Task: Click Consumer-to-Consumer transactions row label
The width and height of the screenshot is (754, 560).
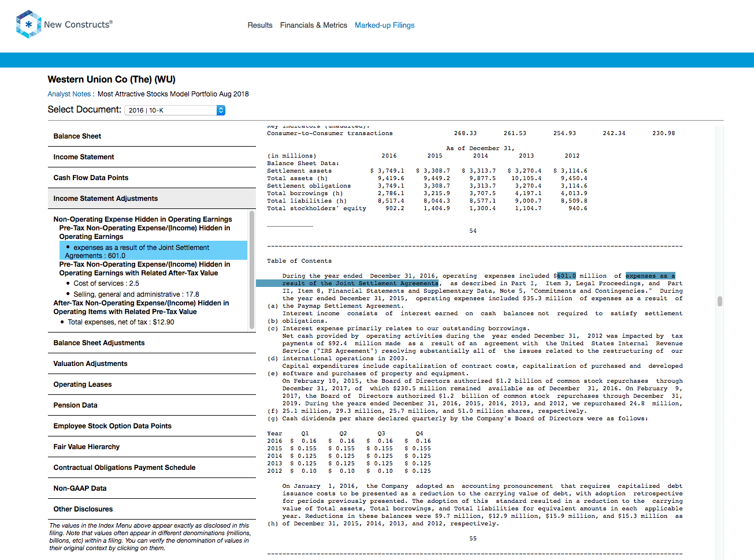Action: pyautogui.click(x=330, y=133)
